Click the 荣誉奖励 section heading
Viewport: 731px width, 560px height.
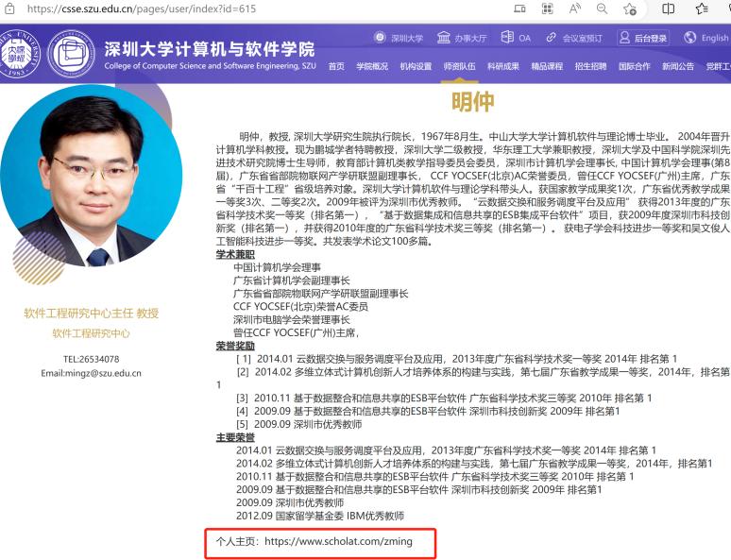[x=235, y=346]
